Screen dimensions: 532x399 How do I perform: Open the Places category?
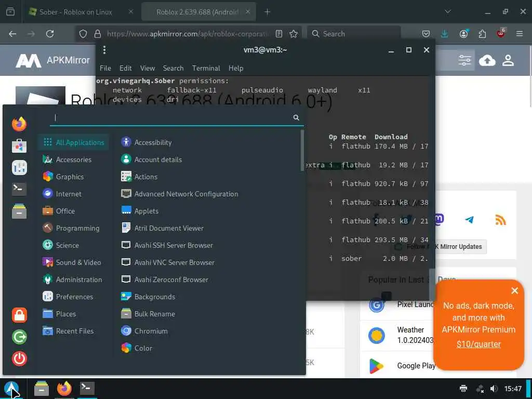[x=74, y=314]
